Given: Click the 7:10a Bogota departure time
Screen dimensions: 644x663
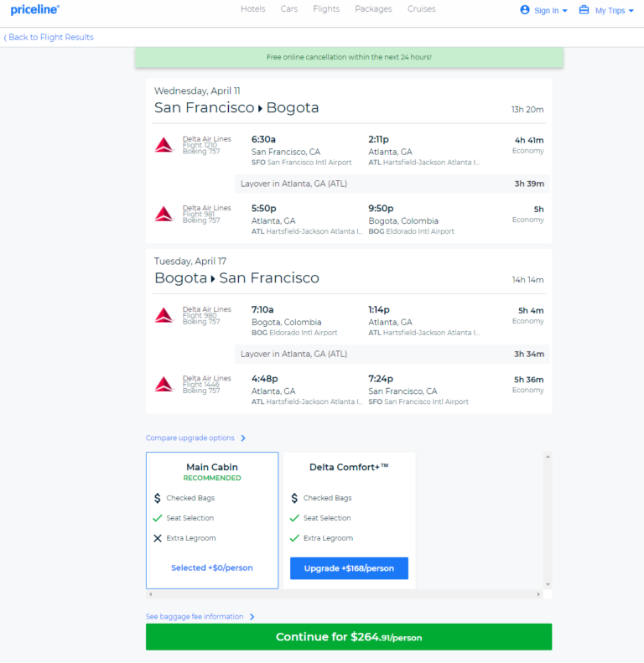Looking at the screenshot, I should [x=262, y=309].
